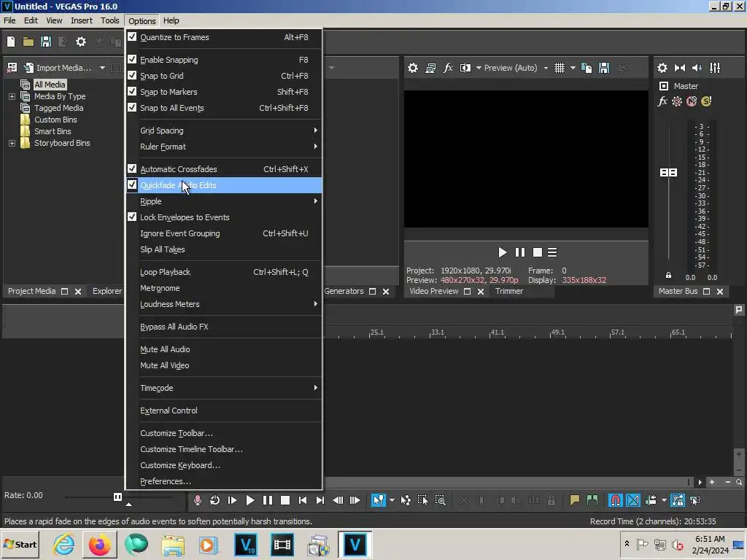
Task: Open the File menu
Action: [9, 20]
